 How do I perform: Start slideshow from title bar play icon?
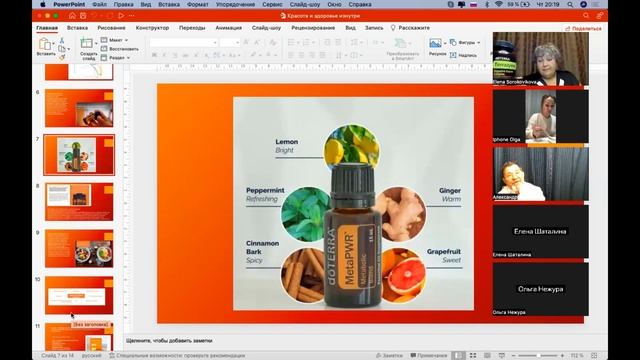[121, 16]
